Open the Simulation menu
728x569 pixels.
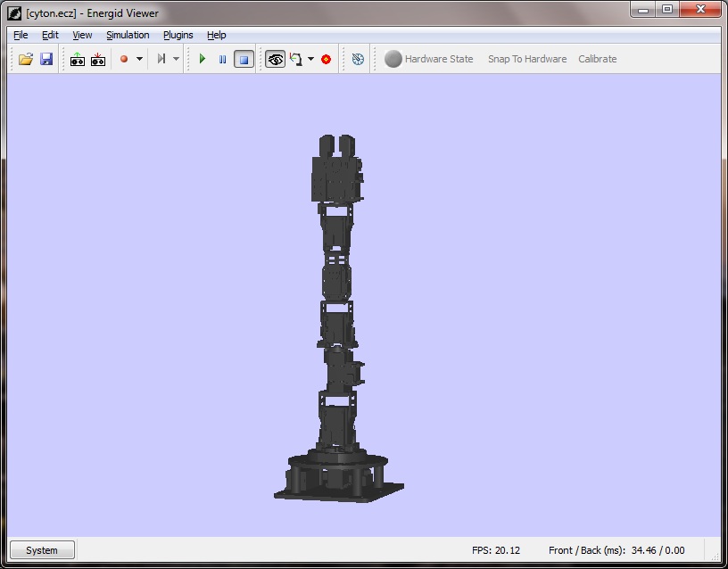coord(128,36)
